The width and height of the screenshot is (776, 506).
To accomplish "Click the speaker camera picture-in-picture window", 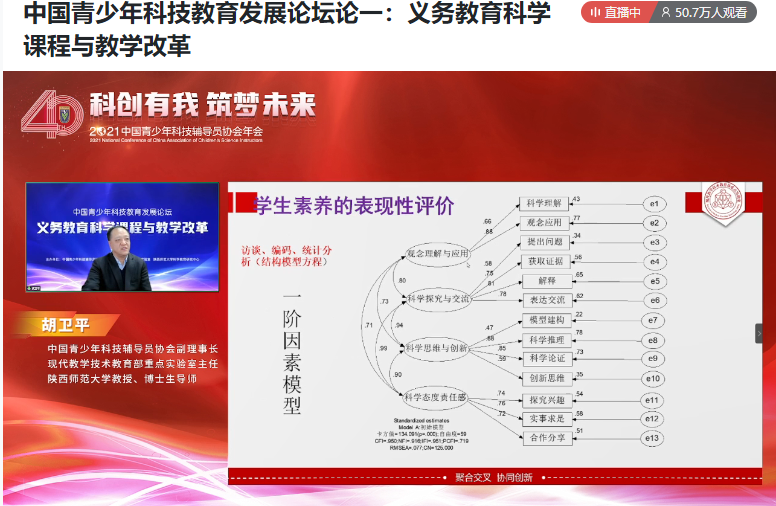I will pos(122,237).
